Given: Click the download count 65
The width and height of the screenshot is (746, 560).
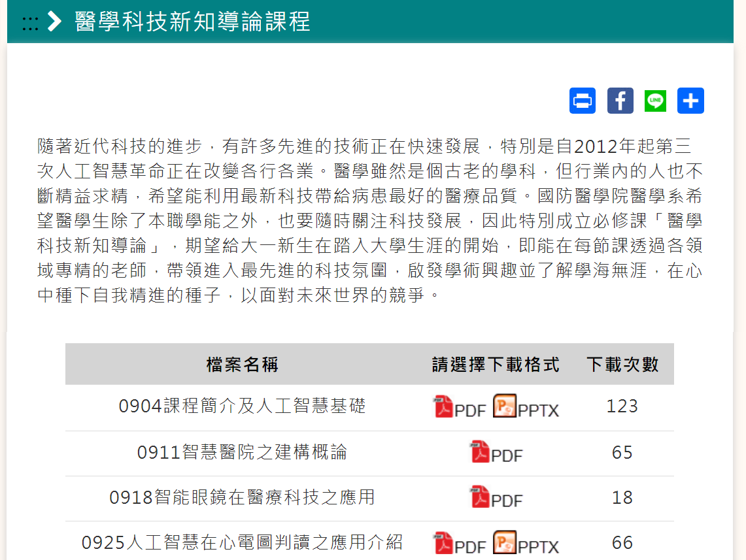Looking at the screenshot, I should pyautogui.click(x=622, y=452).
